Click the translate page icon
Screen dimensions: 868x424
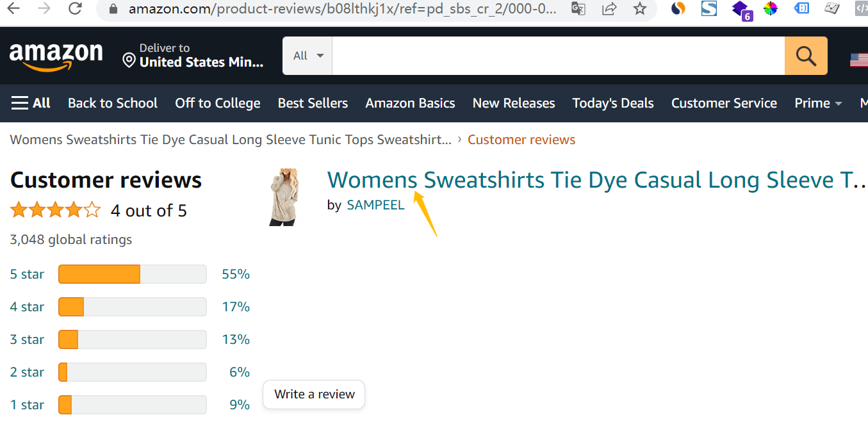578,8
